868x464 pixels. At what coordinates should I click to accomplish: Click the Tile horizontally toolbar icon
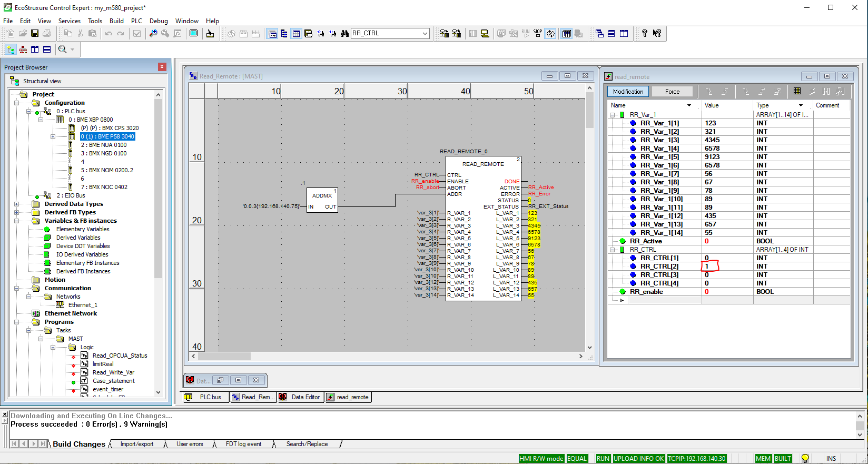tap(611, 33)
